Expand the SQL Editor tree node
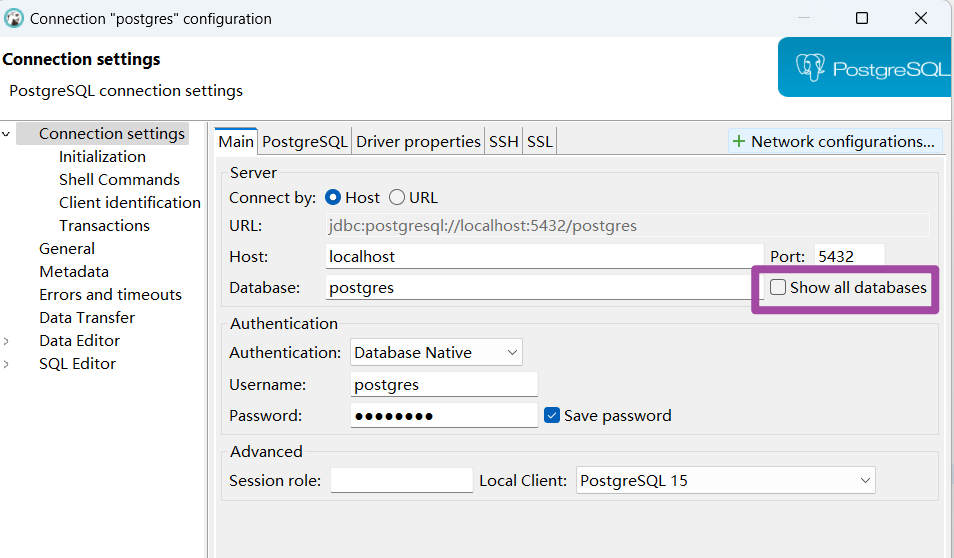This screenshot has height=558, width=954. click(x=8, y=364)
